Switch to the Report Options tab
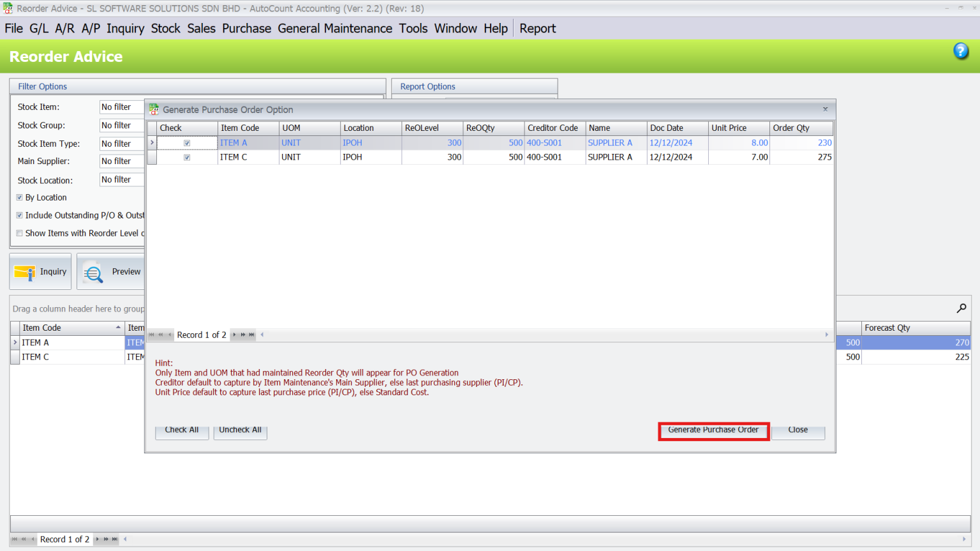 [x=426, y=86]
